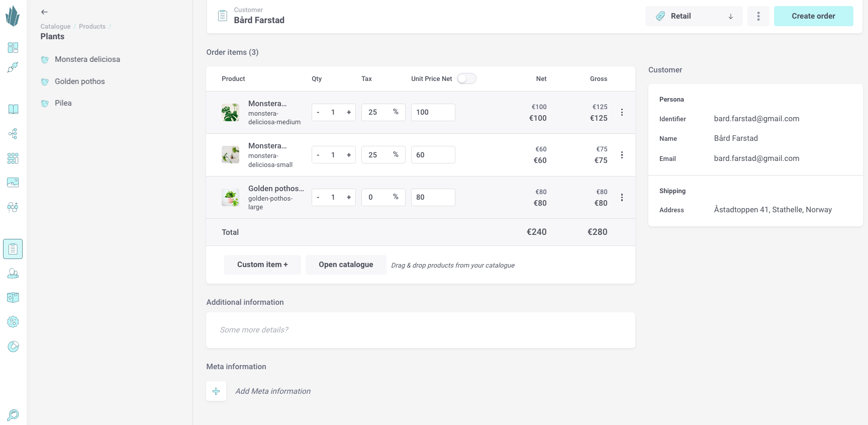The image size is (868, 425).
Task: Open the media images icon in sidebar
Action: [x=13, y=183]
